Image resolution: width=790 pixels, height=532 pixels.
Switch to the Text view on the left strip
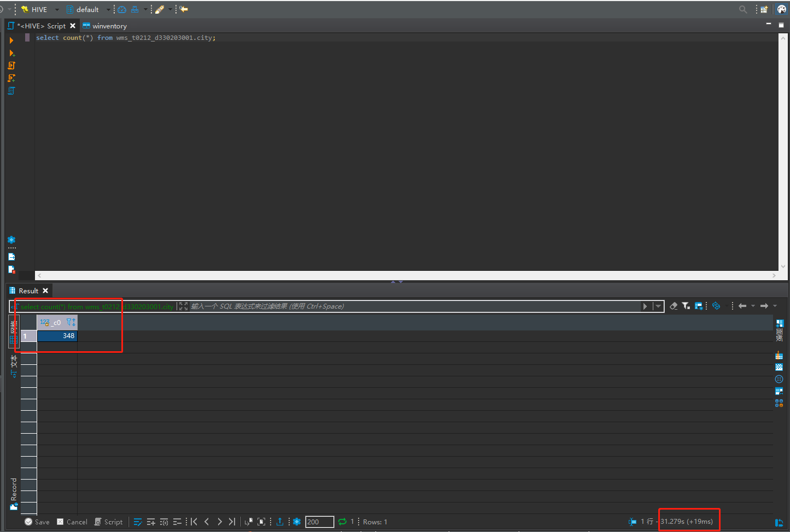pyautogui.click(x=14, y=366)
